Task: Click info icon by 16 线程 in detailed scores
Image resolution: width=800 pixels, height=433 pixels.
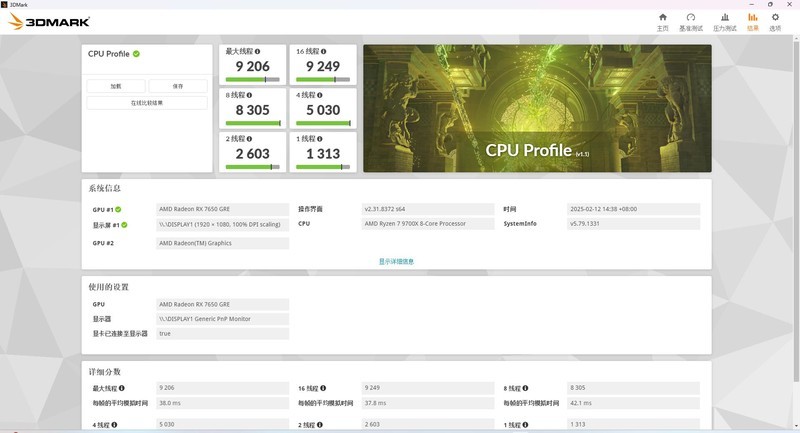Action: [x=323, y=388]
